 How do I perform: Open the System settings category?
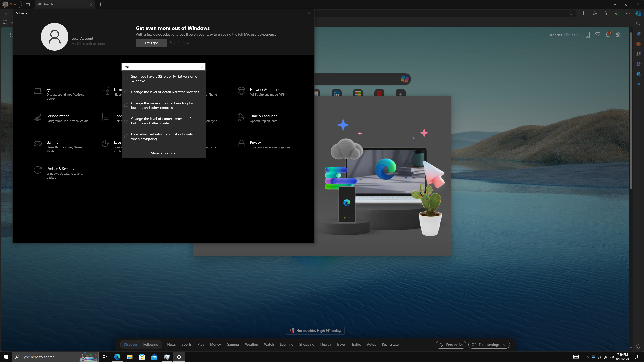click(52, 90)
